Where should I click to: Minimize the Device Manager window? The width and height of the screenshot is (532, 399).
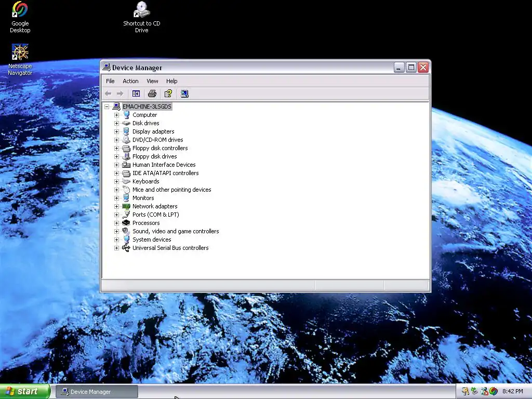(399, 68)
